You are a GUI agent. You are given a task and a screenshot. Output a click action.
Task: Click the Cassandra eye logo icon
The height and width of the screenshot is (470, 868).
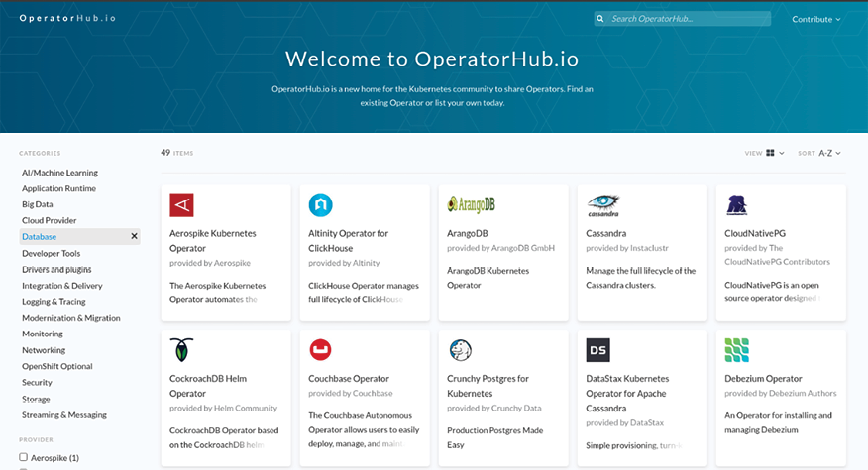point(602,205)
